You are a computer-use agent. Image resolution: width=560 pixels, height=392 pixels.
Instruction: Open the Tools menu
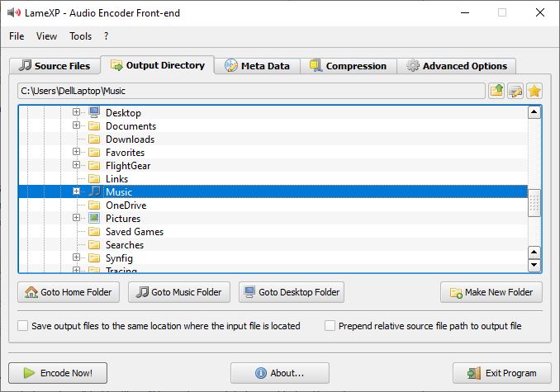point(80,36)
